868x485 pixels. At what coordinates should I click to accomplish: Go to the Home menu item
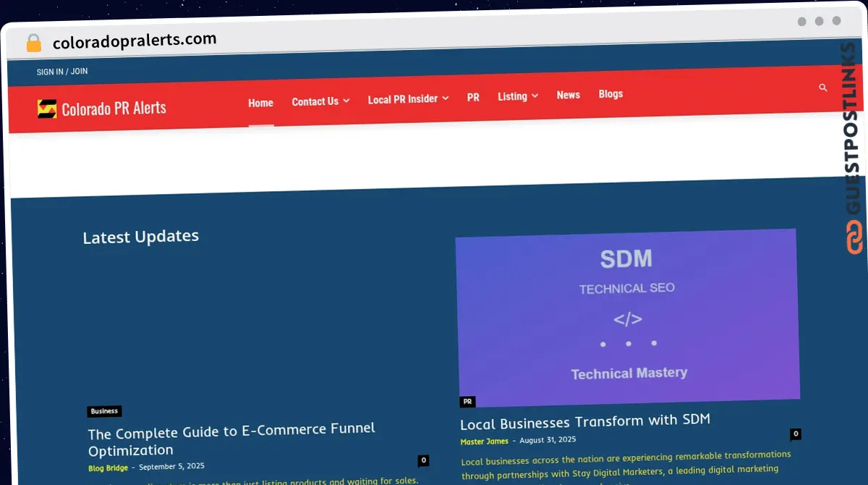pos(260,103)
